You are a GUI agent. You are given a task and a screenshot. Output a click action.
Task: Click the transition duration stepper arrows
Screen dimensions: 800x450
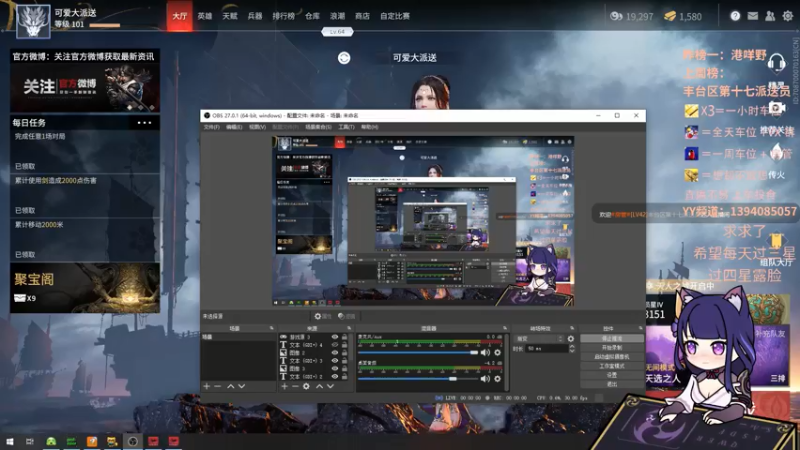tap(572, 348)
